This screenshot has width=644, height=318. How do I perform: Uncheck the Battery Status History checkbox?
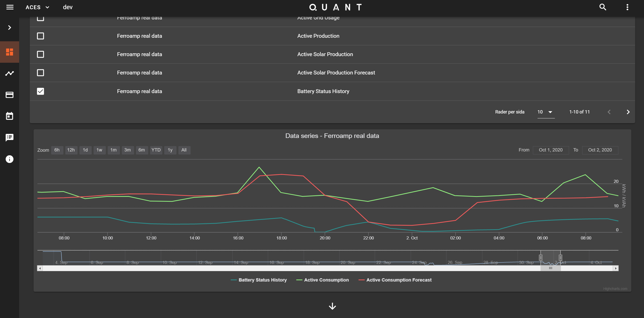(x=40, y=91)
